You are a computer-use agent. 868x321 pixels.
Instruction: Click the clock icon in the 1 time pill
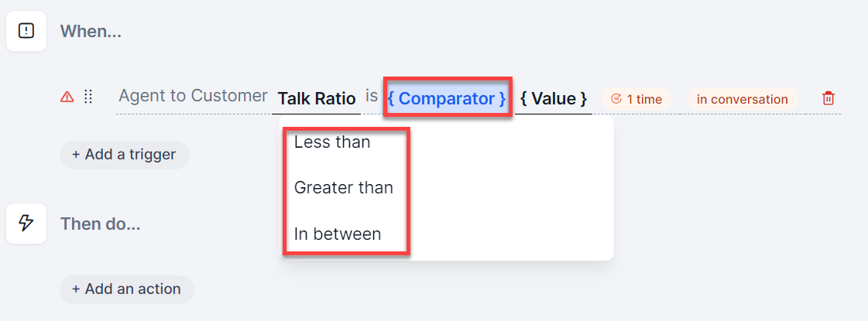point(616,99)
